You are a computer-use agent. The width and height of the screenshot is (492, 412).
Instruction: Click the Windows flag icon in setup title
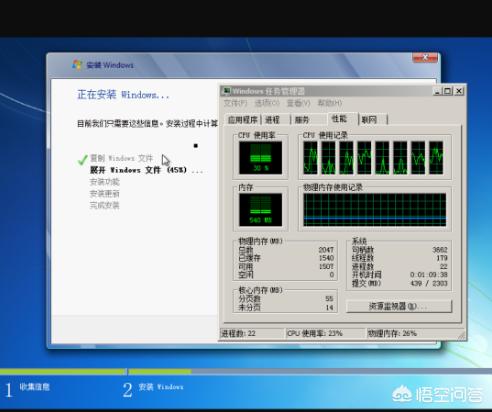[x=77, y=65]
